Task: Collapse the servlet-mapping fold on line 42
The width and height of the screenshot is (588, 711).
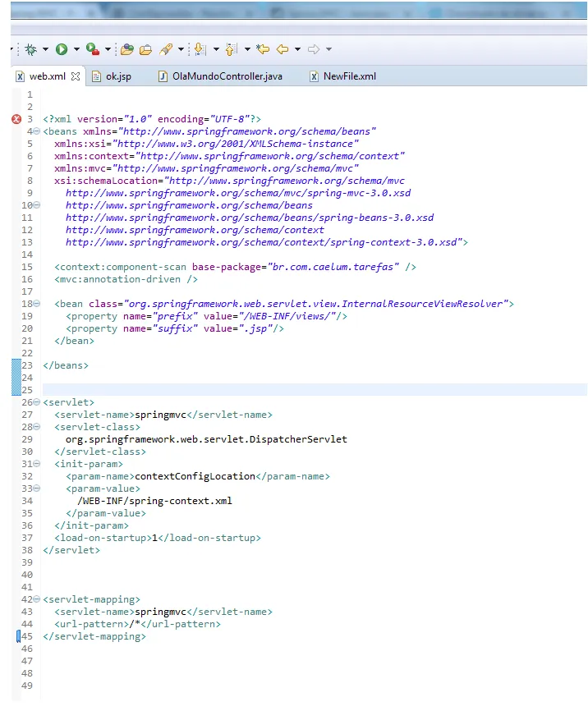Action: (x=37, y=599)
